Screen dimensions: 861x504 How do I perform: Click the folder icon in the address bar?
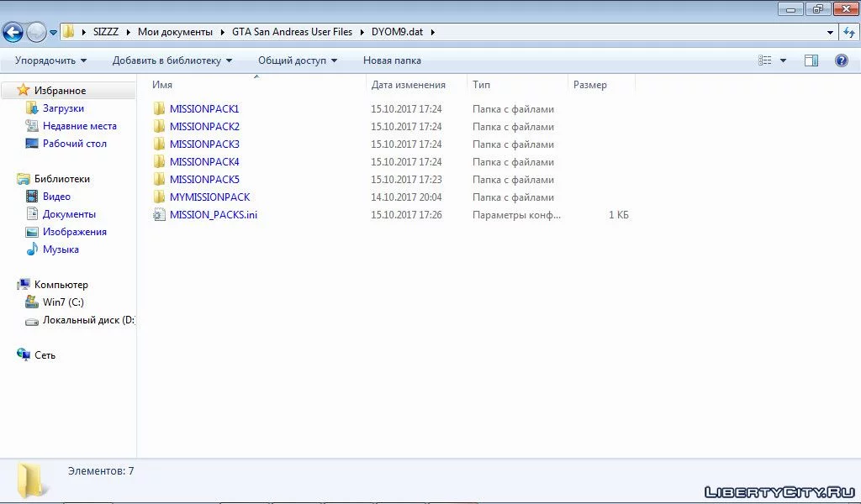pos(68,32)
